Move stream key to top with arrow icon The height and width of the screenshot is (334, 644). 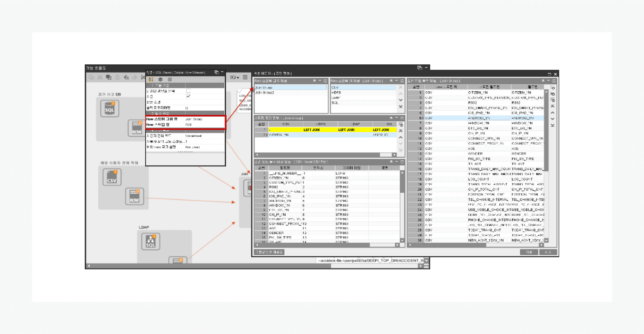[x=401, y=88]
